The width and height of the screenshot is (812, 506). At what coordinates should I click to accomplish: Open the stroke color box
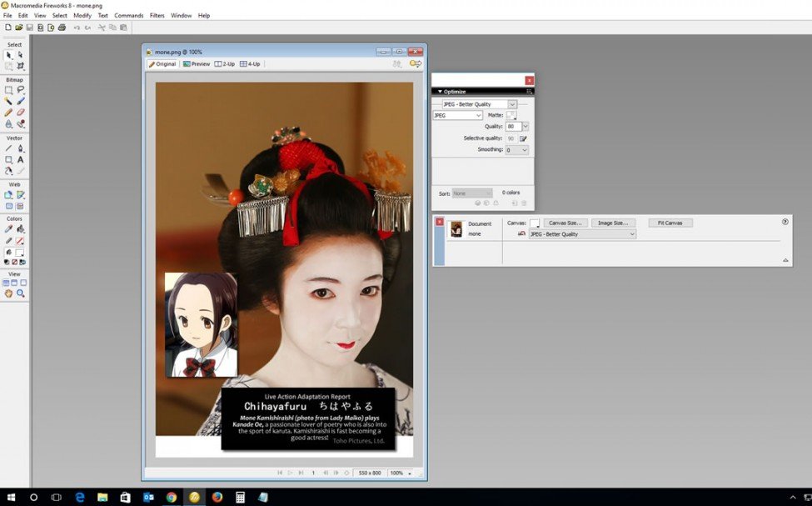(x=19, y=241)
